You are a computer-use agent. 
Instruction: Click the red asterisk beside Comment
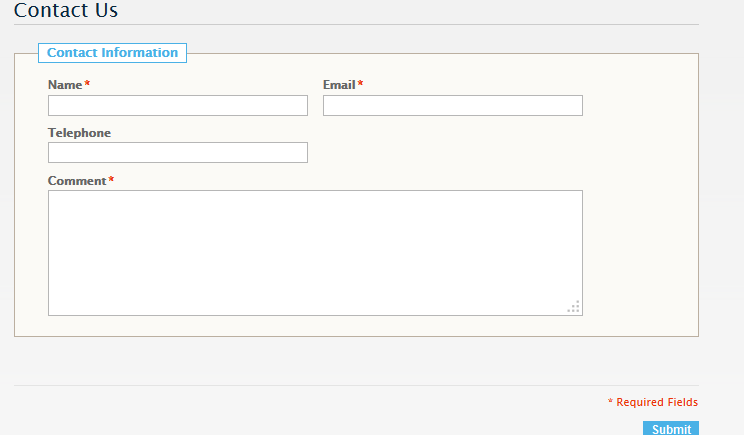pos(111,179)
